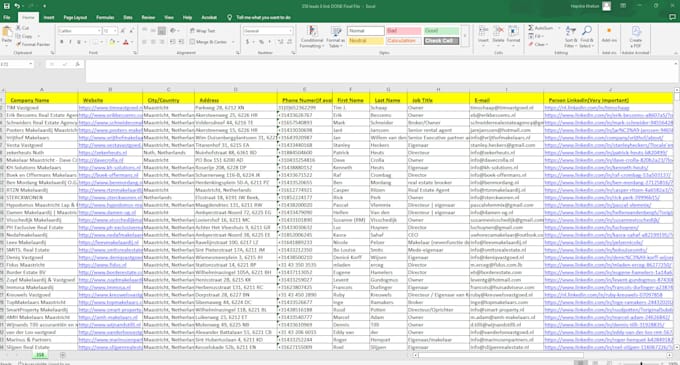Delete cells

pos(498,36)
